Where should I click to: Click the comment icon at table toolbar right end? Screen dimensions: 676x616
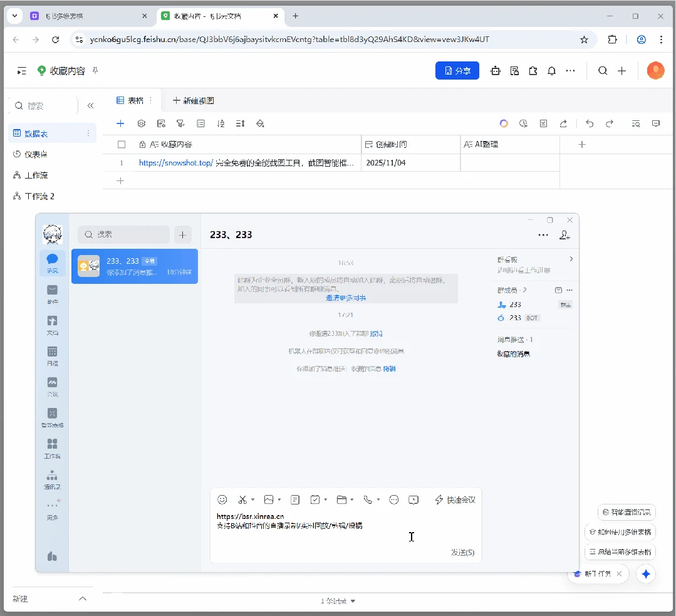pyautogui.click(x=656, y=124)
